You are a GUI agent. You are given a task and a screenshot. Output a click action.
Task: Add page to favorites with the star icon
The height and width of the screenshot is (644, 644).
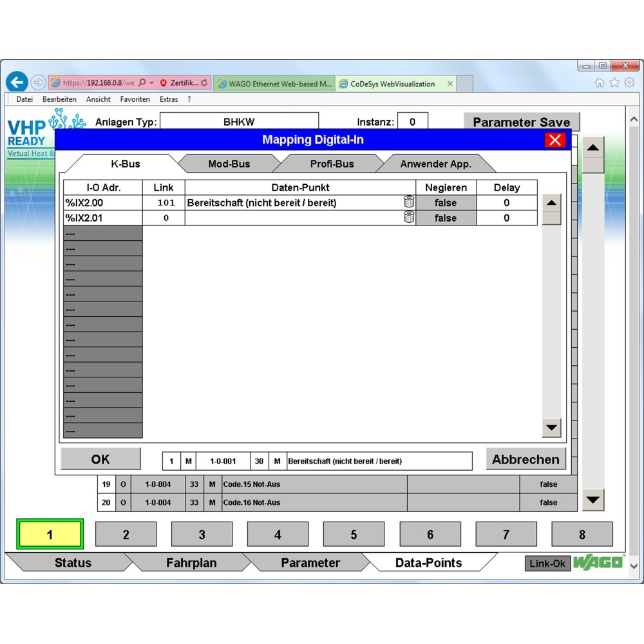(614, 82)
